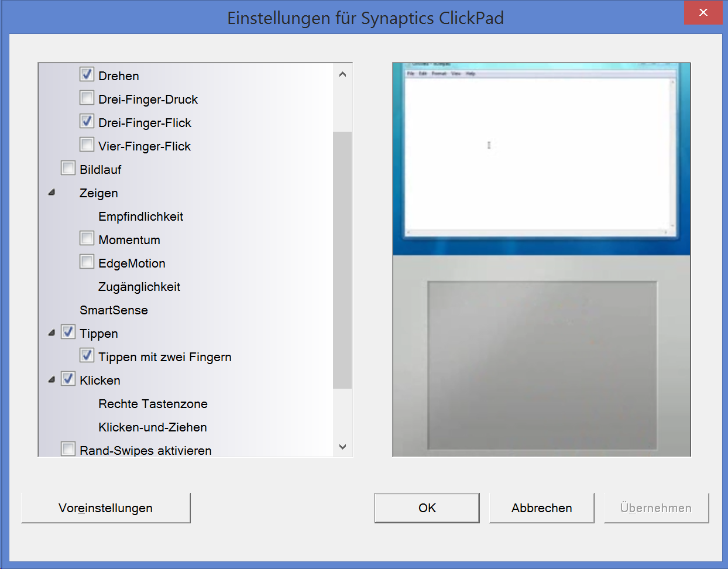728x569 pixels.
Task: Tick the Bildlauf checkbox
Action: point(68,168)
